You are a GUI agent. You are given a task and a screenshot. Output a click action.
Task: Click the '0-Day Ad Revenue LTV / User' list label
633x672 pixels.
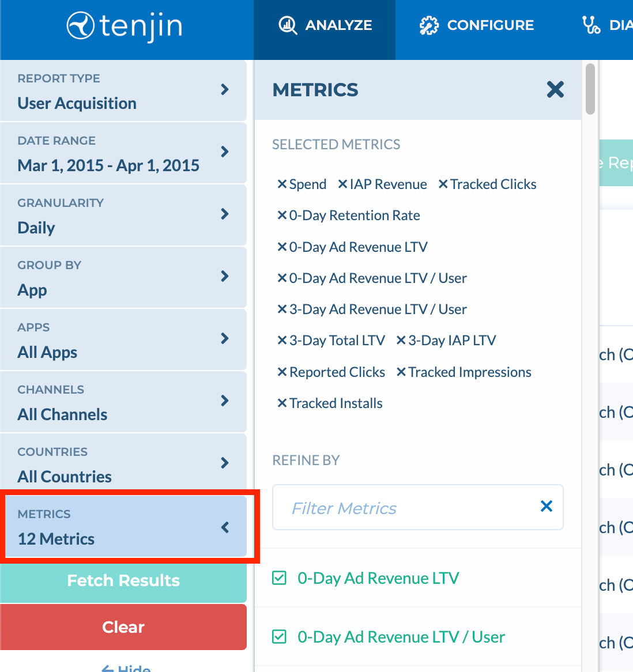(401, 636)
